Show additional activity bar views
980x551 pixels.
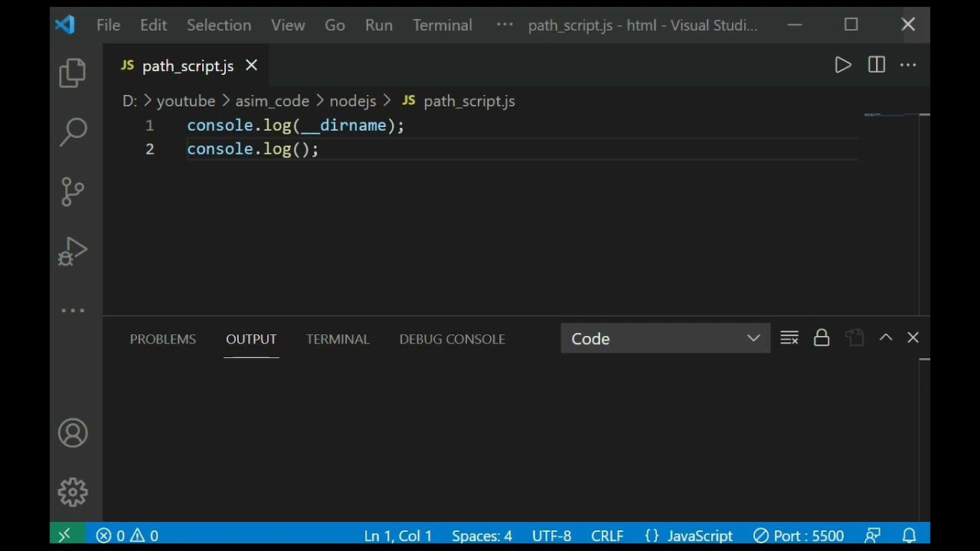(73, 310)
